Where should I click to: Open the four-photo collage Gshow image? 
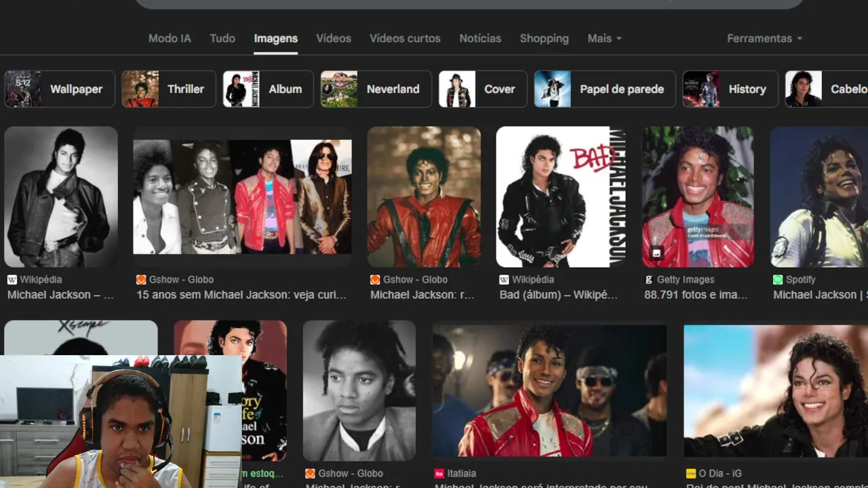(x=242, y=197)
